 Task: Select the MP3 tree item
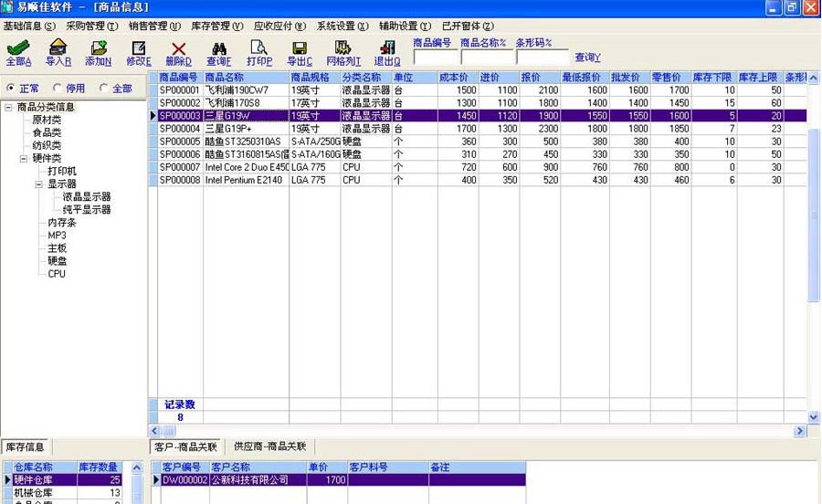[x=57, y=236]
